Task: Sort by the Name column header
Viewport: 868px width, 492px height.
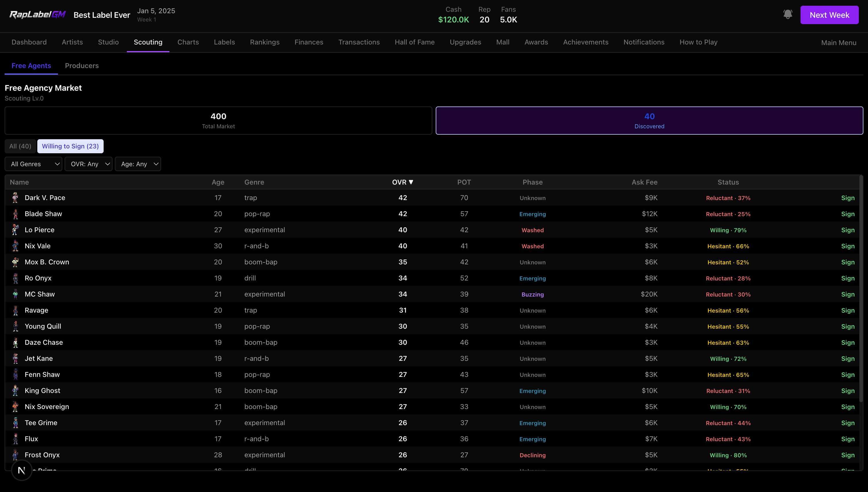Action: point(19,182)
